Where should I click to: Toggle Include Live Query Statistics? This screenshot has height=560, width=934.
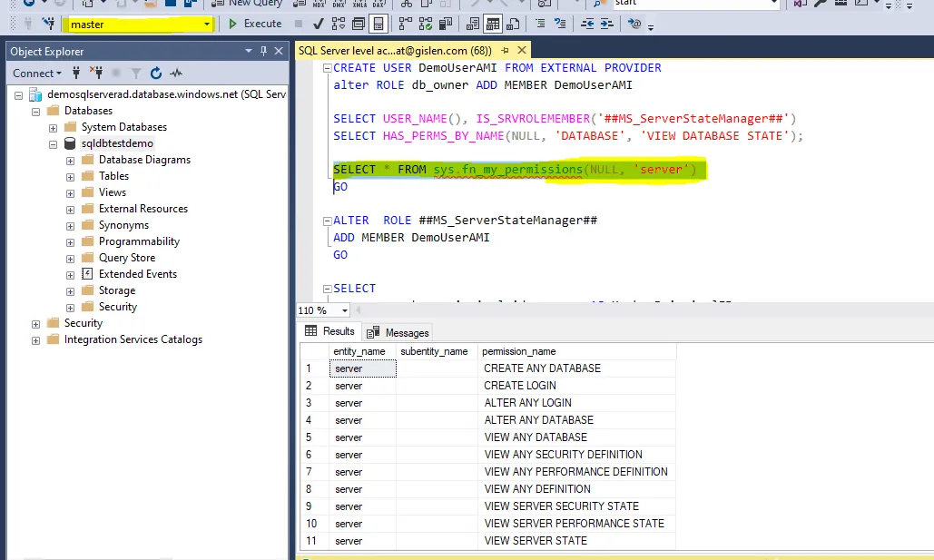(x=426, y=24)
